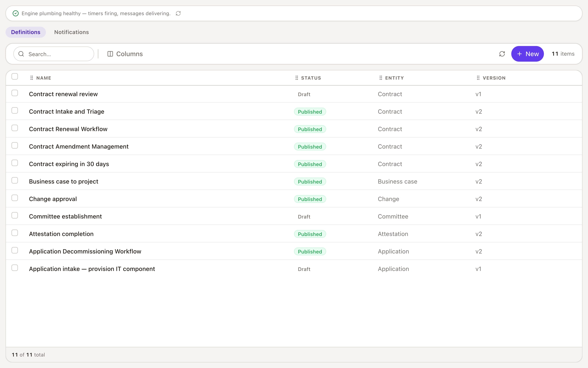The height and width of the screenshot is (368, 588).
Task: Tick the Change approval row checkbox
Action: click(x=15, y=198)
